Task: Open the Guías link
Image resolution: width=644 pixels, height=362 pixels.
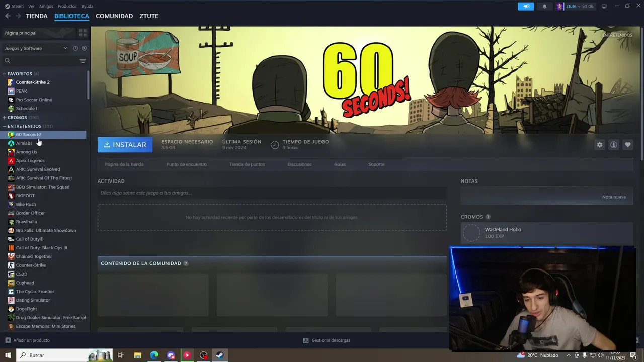Action: click(x=340, y=164)
